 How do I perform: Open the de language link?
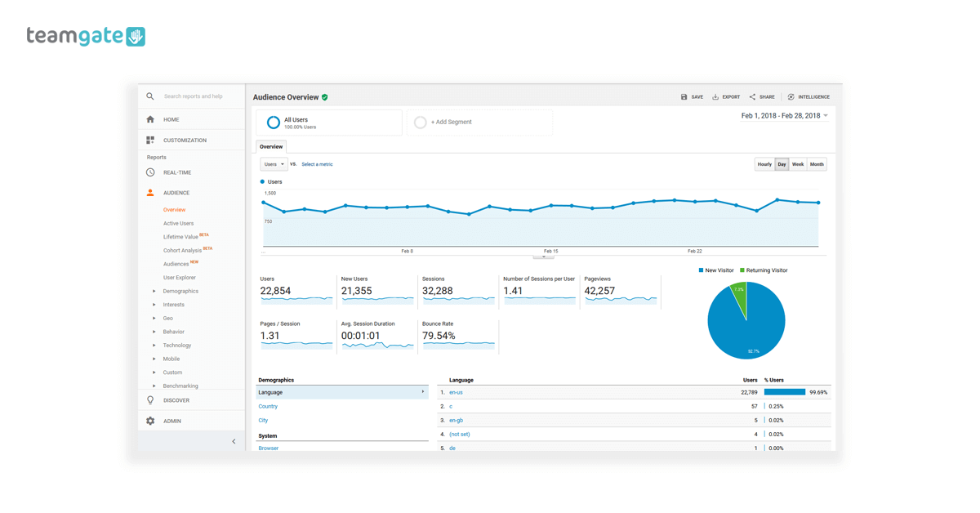pos(452,448)
